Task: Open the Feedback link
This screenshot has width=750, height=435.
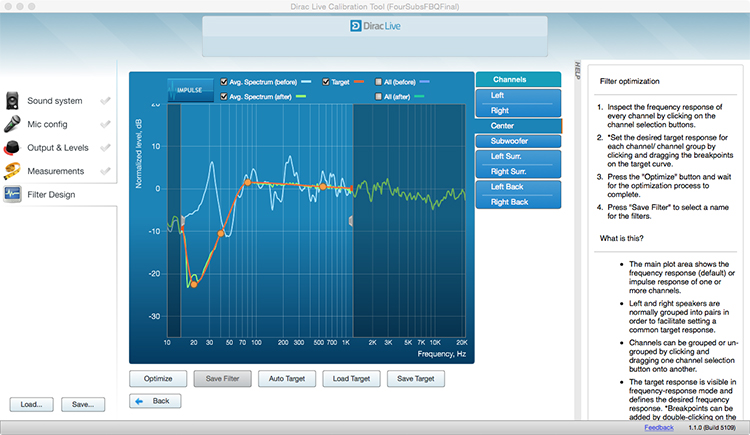Action: 659,427
